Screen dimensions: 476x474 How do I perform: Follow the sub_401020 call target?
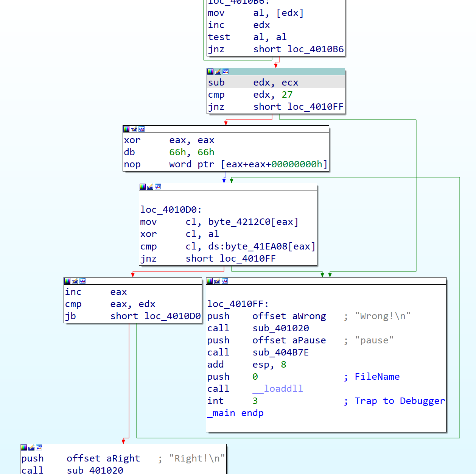(280, 328)
